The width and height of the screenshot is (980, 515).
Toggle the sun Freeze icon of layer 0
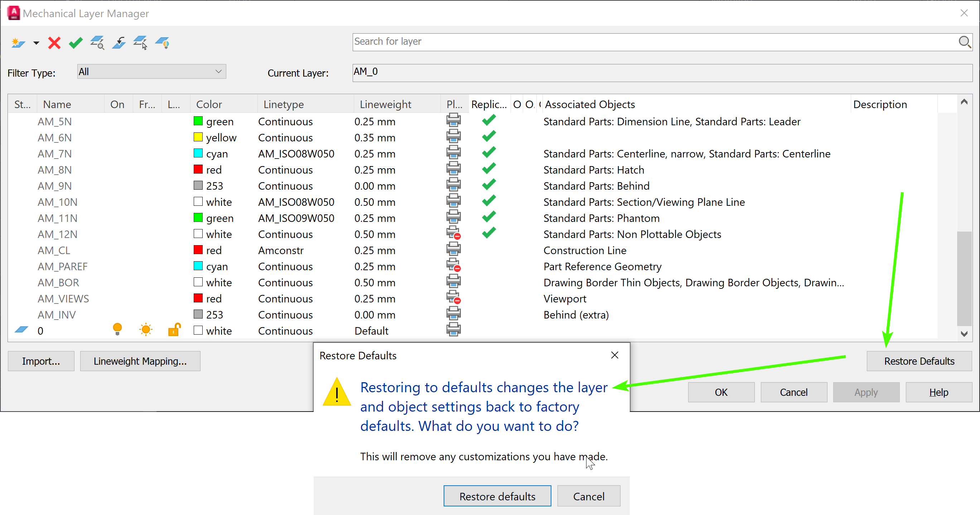(x=146, y=329)
